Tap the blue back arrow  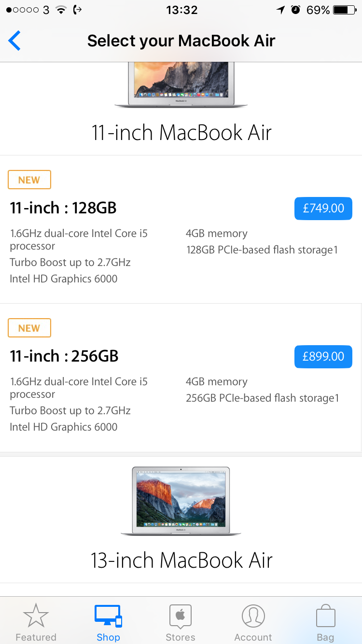point(15,41)
